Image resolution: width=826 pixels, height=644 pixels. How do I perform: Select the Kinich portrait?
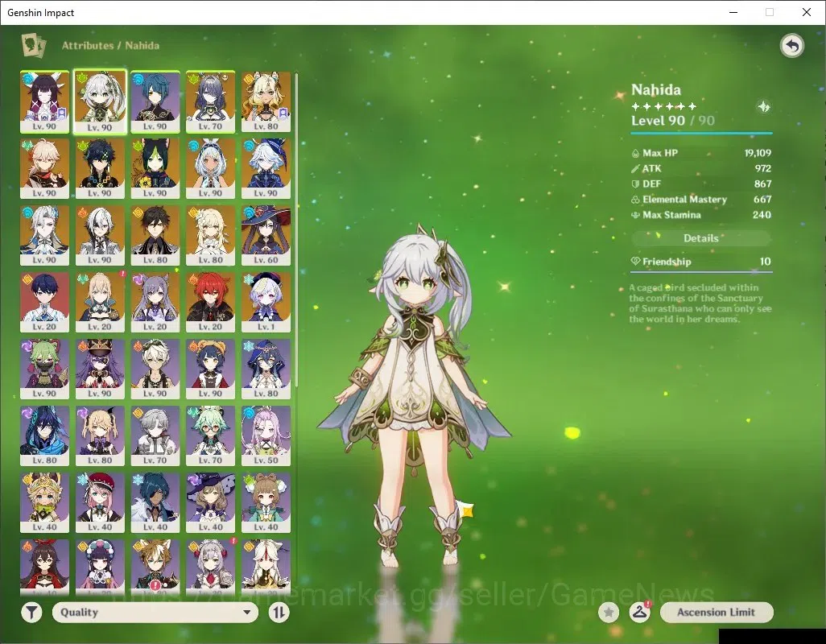[100, 168]
